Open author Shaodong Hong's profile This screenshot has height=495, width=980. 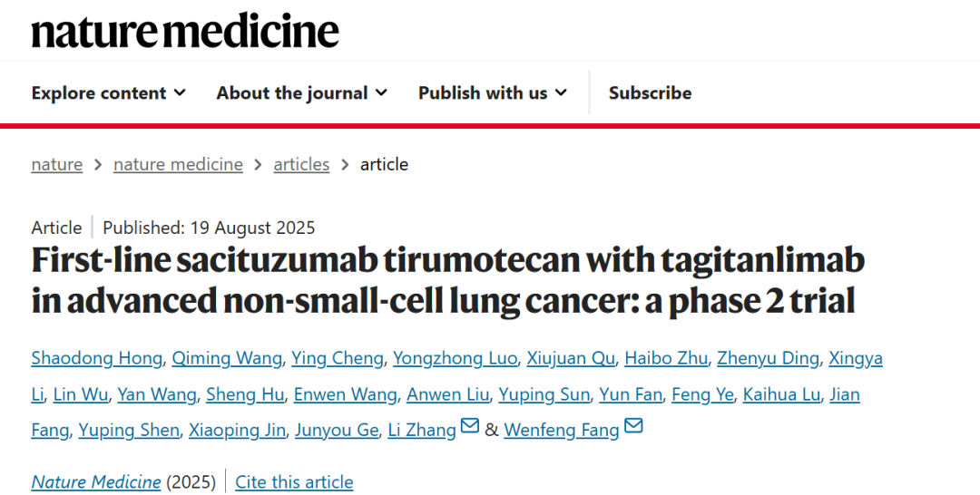click(x=98, y=358)
